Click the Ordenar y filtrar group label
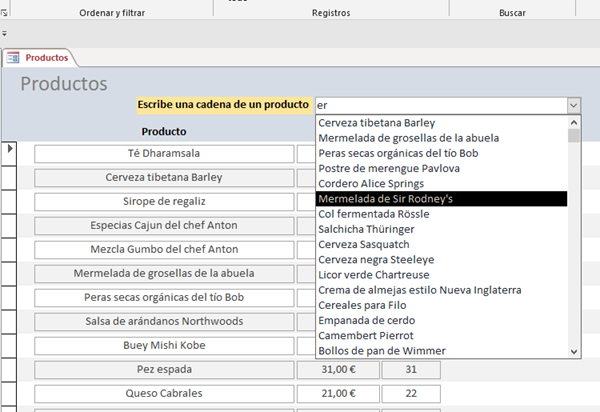This screenshot has height=412, width=600. click(x=111, y=13)
